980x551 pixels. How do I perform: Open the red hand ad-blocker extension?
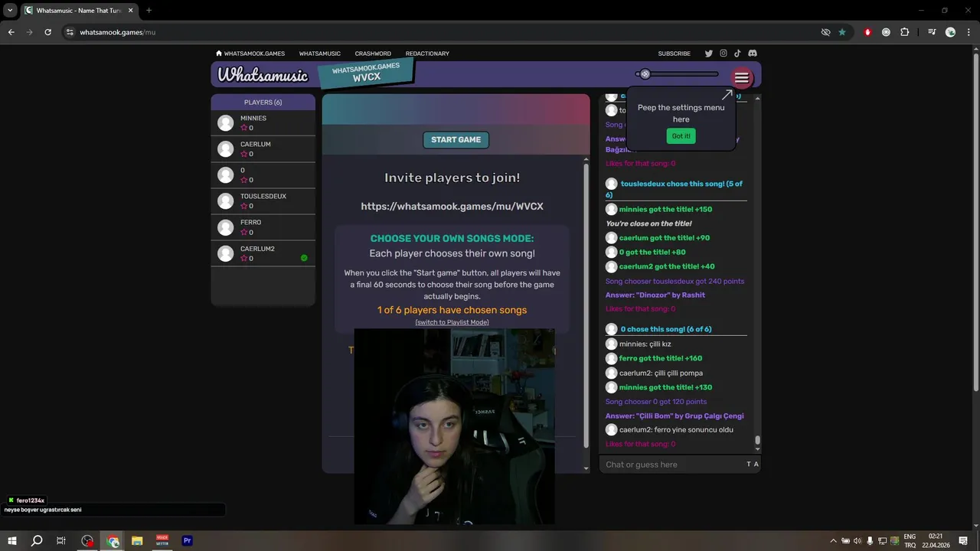[867, 32]
